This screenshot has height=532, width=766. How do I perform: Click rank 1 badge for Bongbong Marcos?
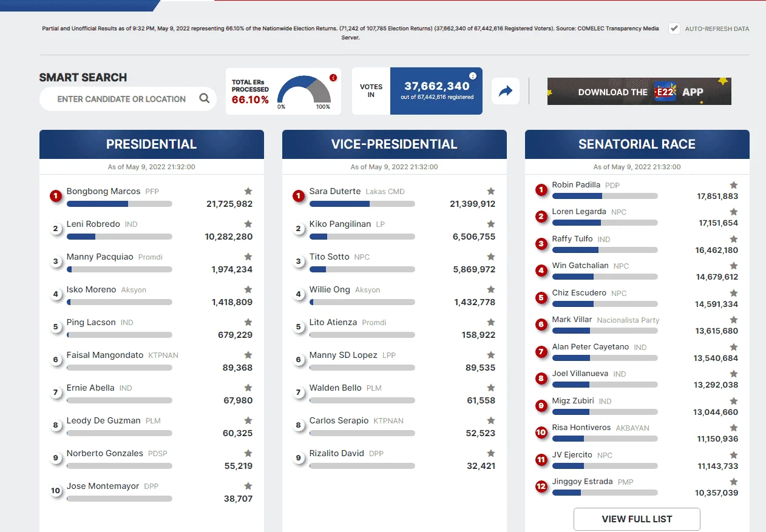(x=56, y=196)
